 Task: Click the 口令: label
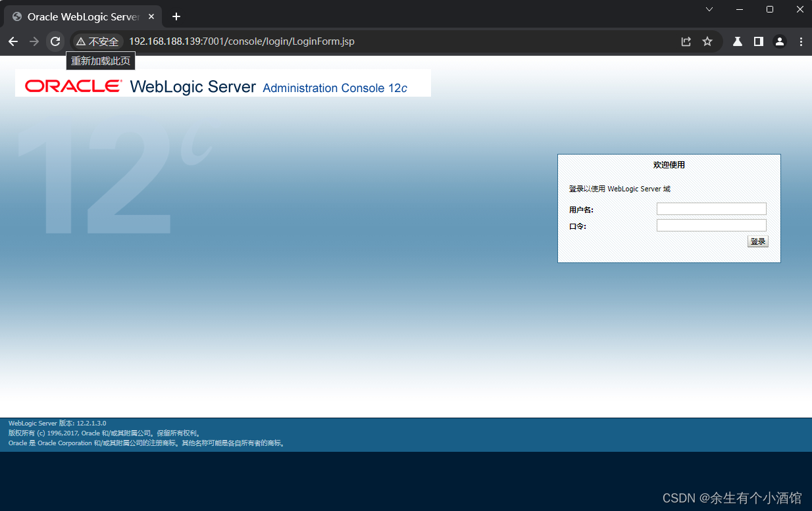click(x=577, y=226)
